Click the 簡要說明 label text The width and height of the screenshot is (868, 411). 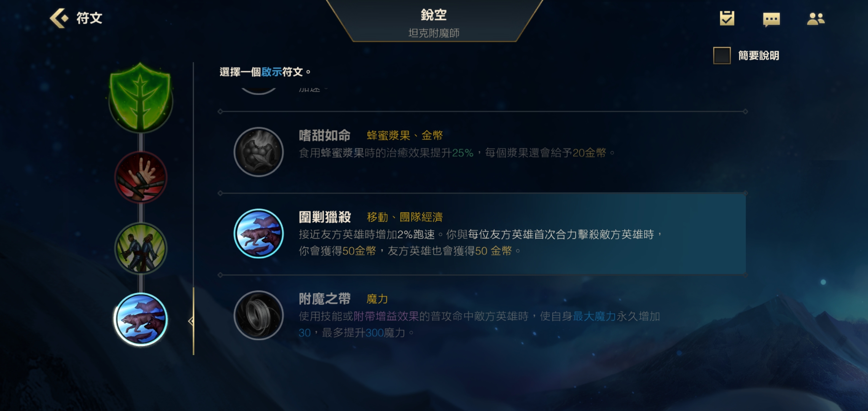click(759, 56)
